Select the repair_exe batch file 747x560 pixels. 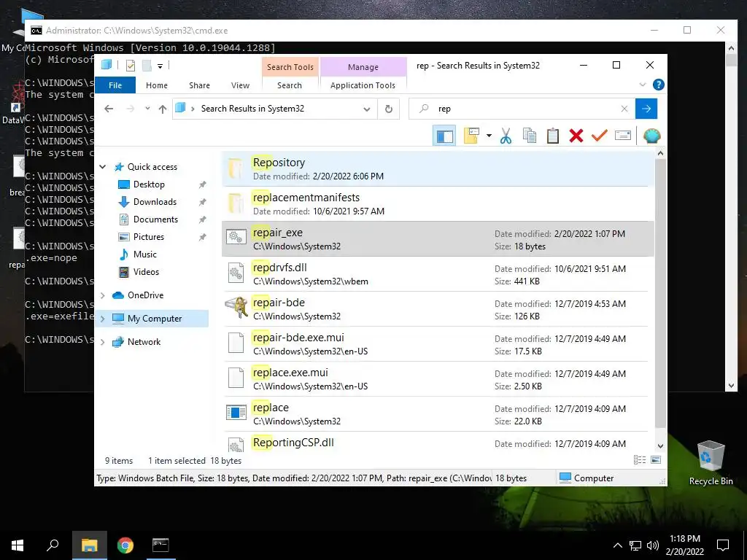tap(438, 239)
